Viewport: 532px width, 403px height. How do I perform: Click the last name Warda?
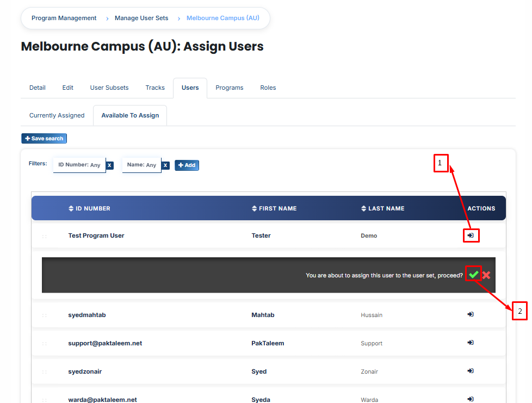click(369, 400)
